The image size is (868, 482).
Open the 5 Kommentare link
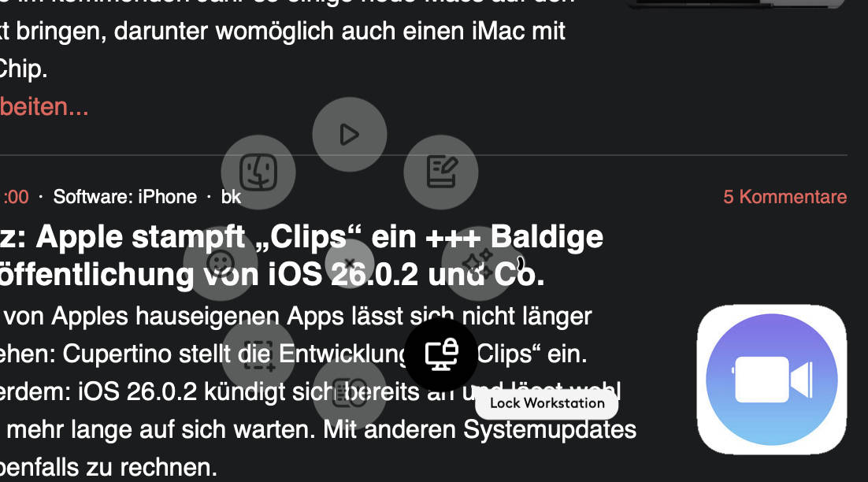pos(785,196)
